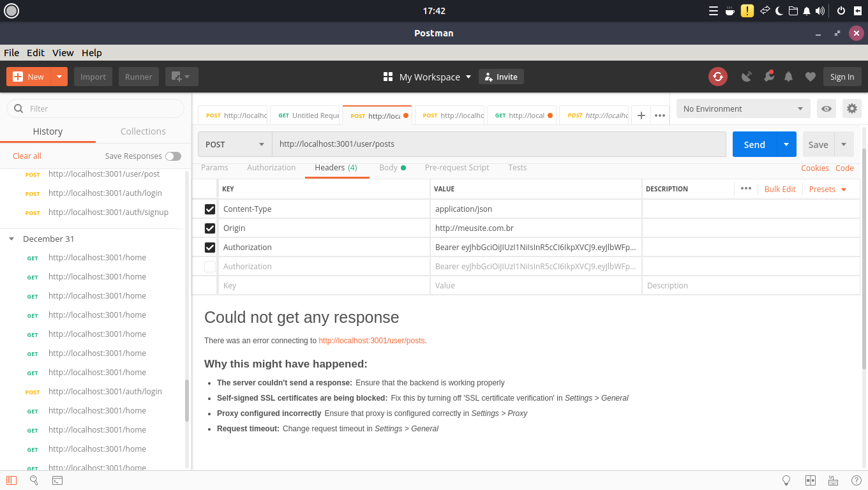The width and height of the screenshot is (868, 490).
Task: Open keyboard shortcuts icon in status bar
Action: 833,480
